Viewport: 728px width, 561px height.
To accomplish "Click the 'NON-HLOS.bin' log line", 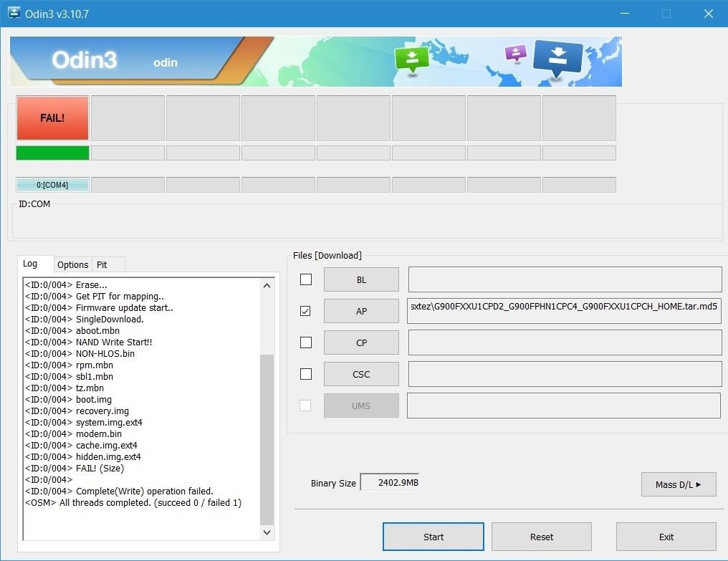I will point(80,353).
